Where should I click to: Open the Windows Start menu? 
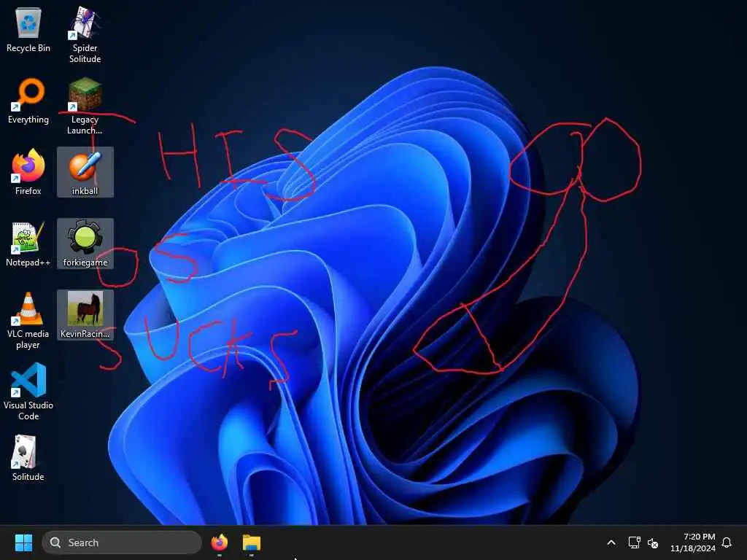23,542
